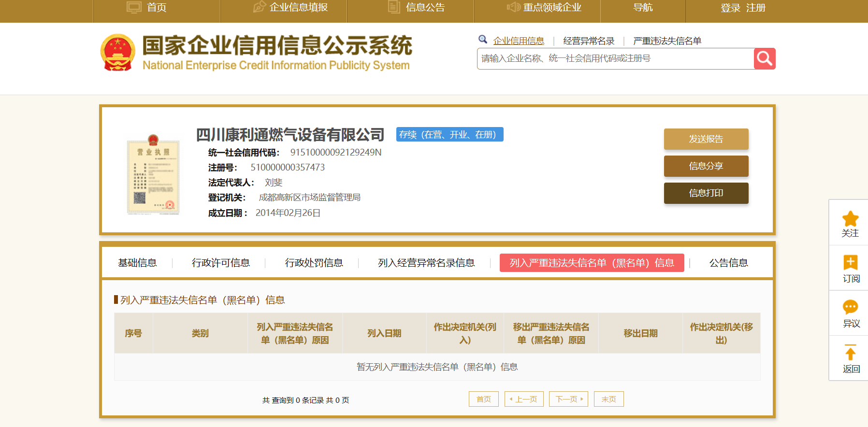This screenshot has width=868, height=427.
Task: Open 信息公告 navigation item
Action: pos(425,7)
